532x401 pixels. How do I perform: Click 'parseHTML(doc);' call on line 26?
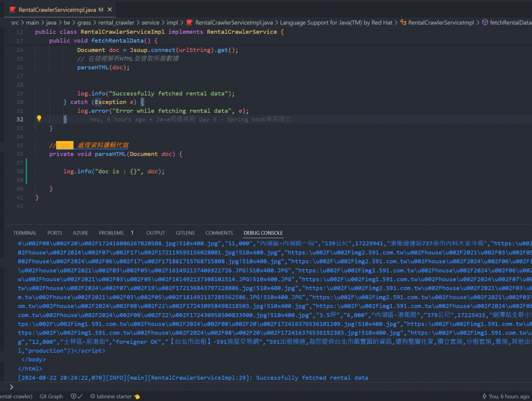(x=103, y=68)
